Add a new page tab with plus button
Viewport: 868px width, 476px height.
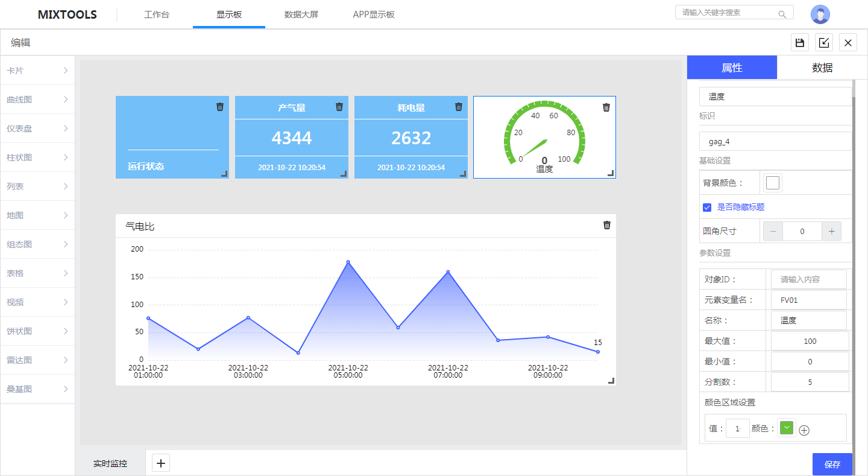[161, 463]
